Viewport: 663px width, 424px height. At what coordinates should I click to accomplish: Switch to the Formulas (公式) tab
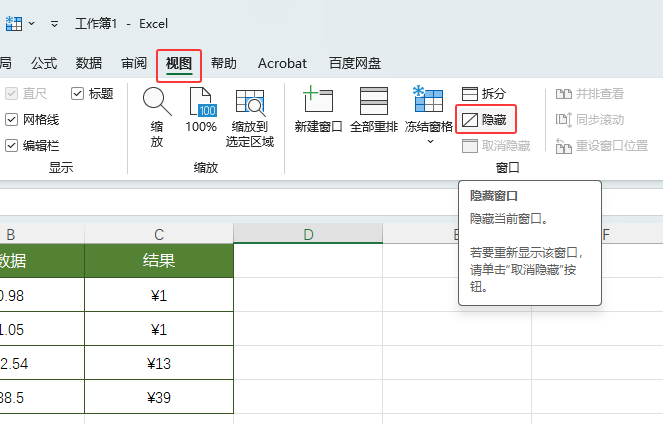tap(44, 63)
